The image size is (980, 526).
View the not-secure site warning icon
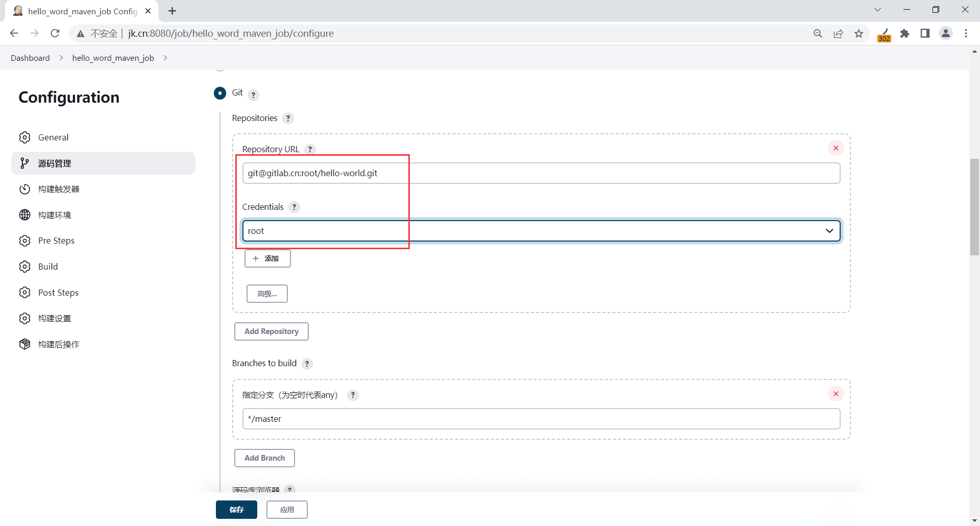point(80,34)
